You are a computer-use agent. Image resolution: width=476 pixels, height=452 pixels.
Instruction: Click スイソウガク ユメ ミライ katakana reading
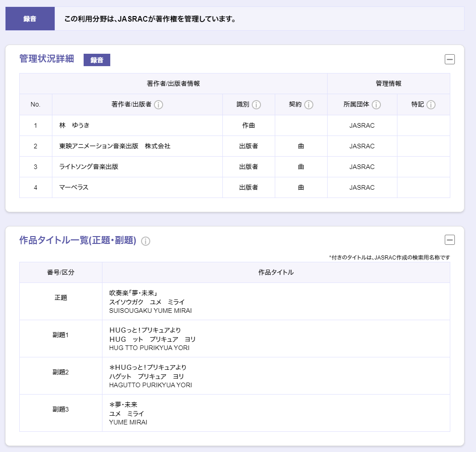(x=147, y=302)
